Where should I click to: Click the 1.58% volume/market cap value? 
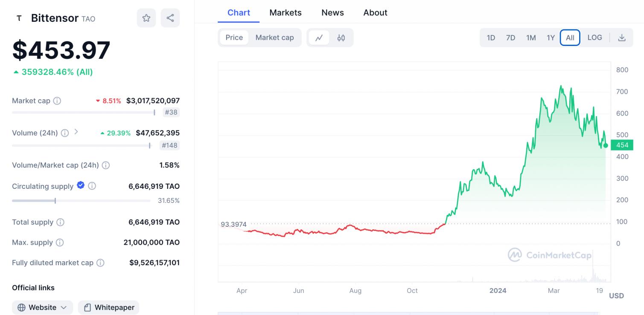point(169,165)
